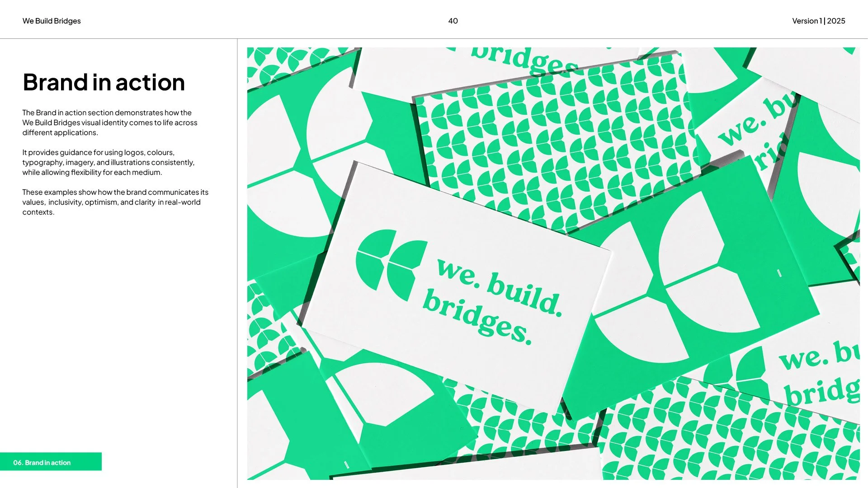
Task: Click the 'Brand in action' heading
Action: [104, 82]
